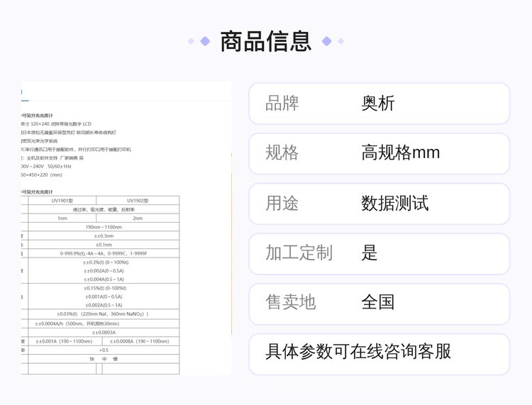532x405 pixels.
Task: Select the 用途 label
Action: pyautogui.click(x=282, y=204)
